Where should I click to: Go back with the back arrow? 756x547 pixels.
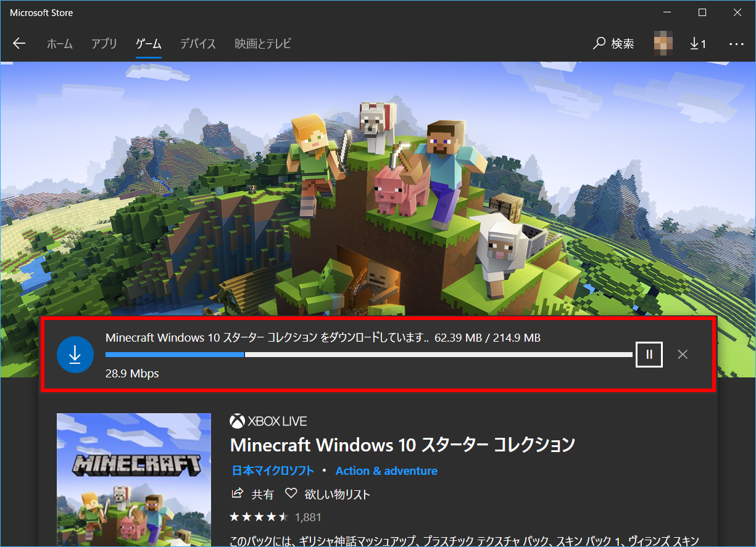pyautogui.click(x=19, y=43)
